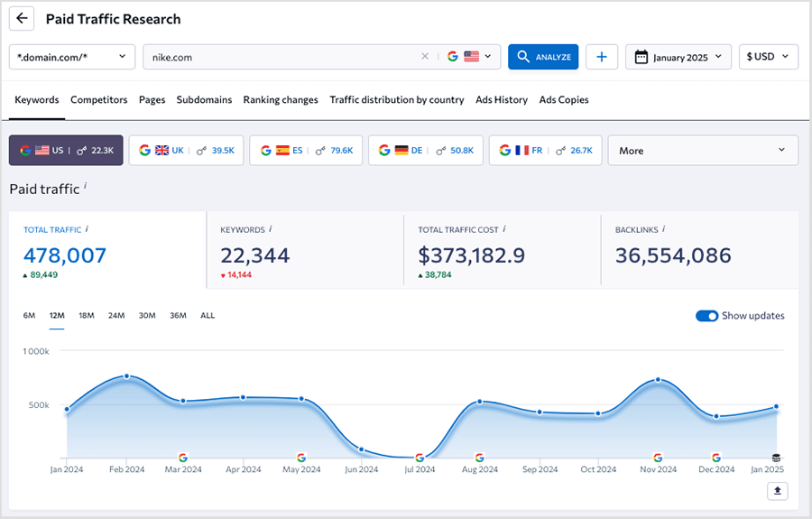Open the Ads Copies tab

(564, 100)
